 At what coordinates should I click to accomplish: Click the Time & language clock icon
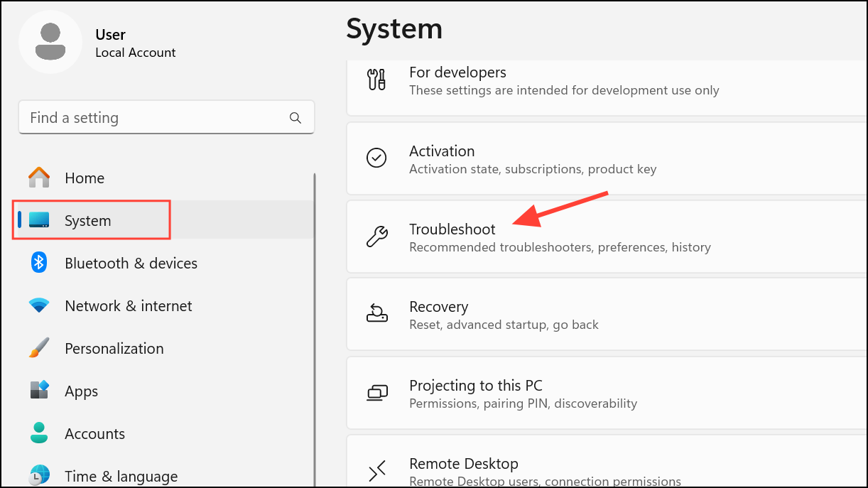(x=38, y=476)
